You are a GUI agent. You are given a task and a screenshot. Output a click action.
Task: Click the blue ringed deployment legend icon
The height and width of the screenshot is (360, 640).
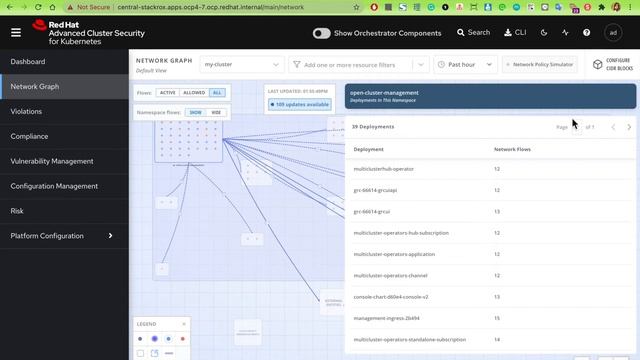click(169, 339)
